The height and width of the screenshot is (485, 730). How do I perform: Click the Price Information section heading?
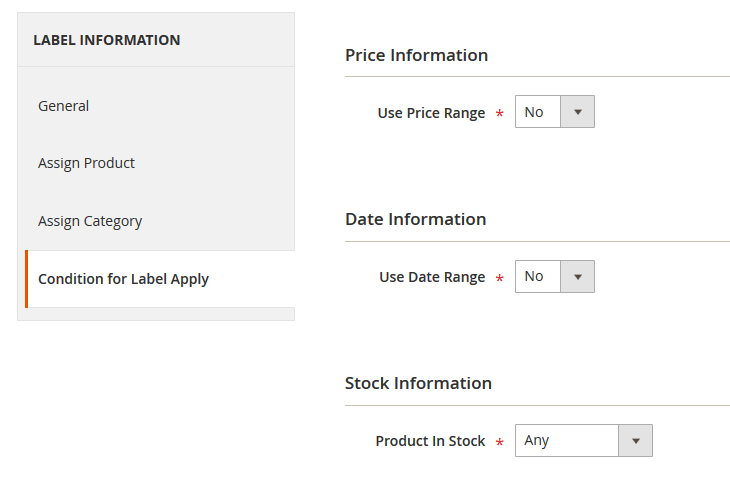point(416,55)
